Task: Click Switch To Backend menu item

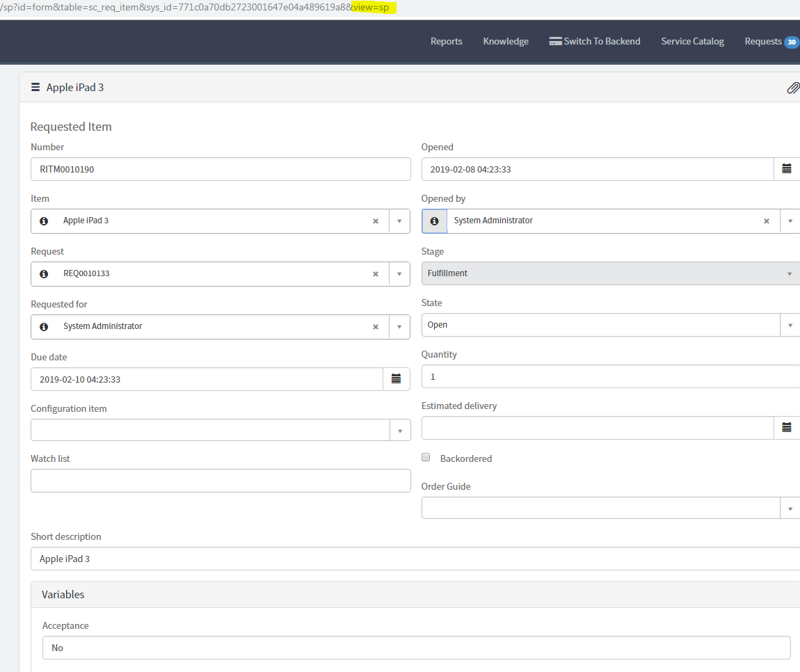Action: click(x=595, y=41)
